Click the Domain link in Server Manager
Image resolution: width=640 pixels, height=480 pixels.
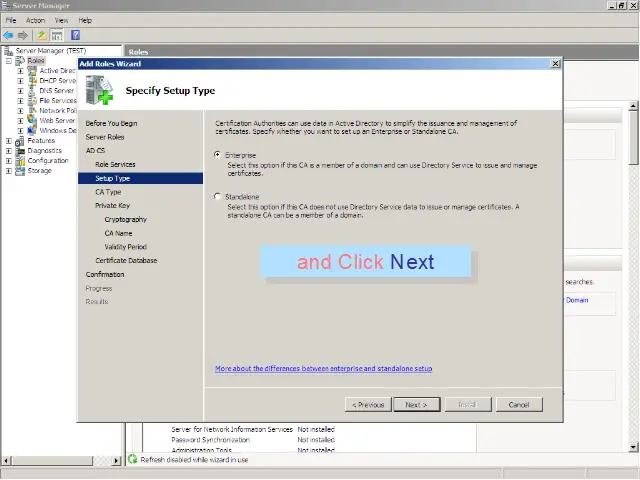click(577, 300)
